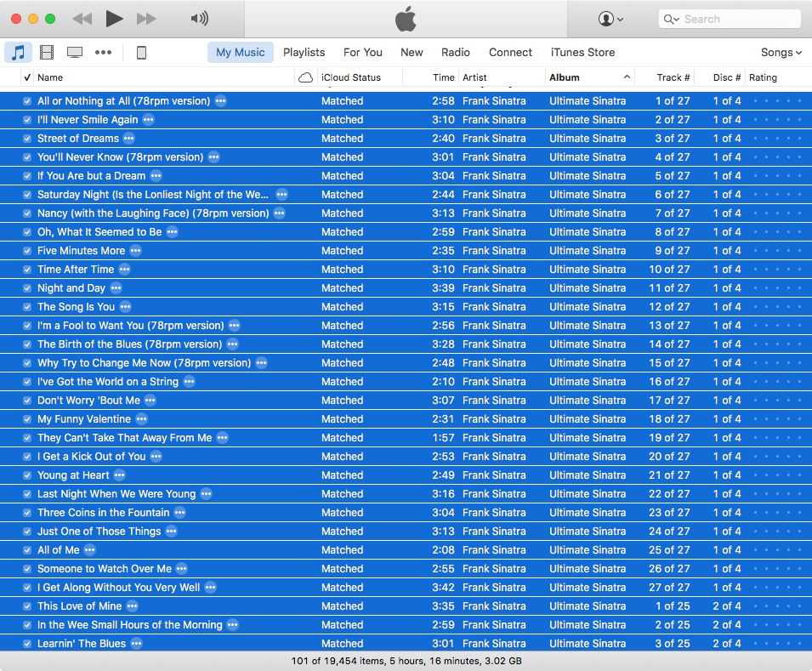Open ellipsis menu for Just One of Those Things
Screen dimensions: 812x671
(171, 531)
